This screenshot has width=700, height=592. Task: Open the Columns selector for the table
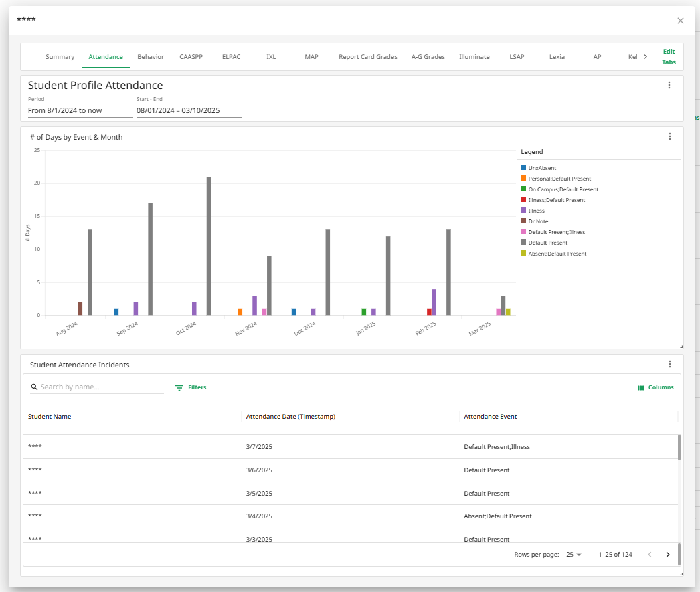[655, 387]
